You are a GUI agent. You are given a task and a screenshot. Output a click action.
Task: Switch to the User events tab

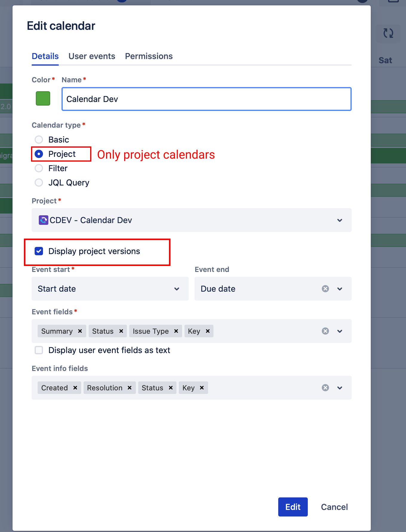click(x=92, y=56)
